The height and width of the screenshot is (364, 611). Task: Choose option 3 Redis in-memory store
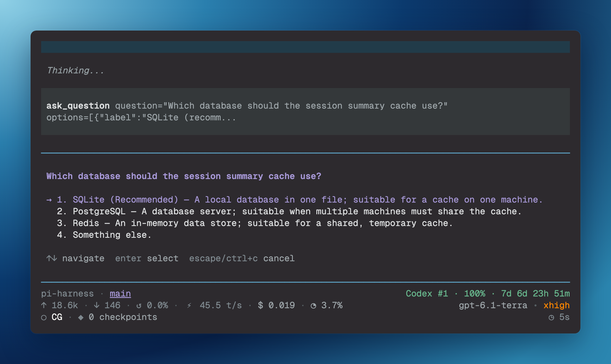255,223
